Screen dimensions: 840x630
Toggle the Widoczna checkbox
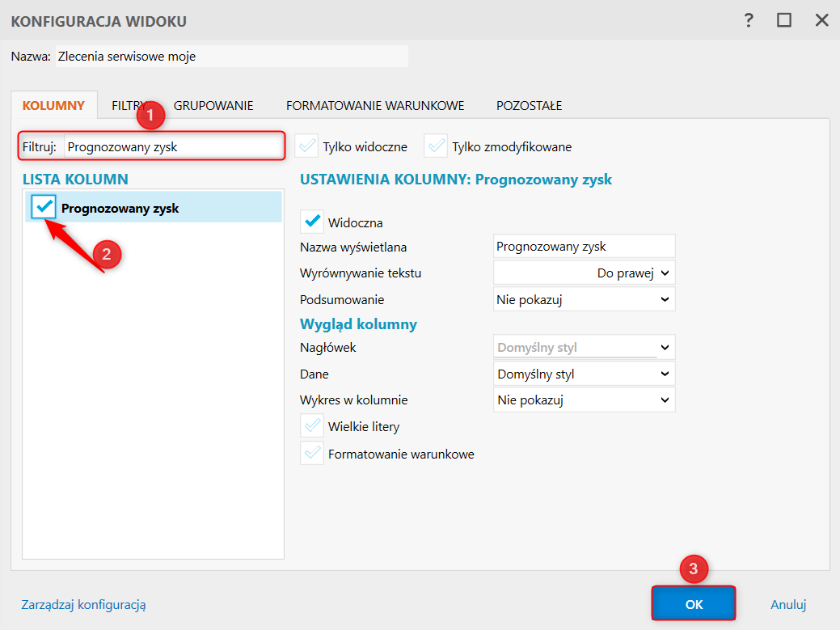pyautogui.click(x=312, y=222)
